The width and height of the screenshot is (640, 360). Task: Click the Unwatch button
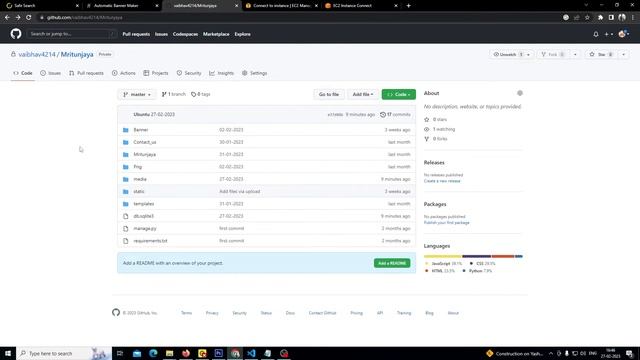point(507,54)
